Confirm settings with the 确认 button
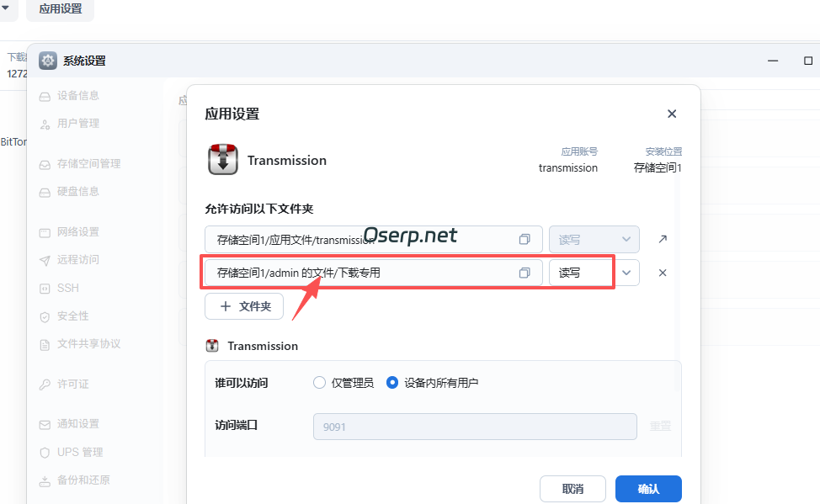Screen dimensions: 820x504 click(648, 489)
